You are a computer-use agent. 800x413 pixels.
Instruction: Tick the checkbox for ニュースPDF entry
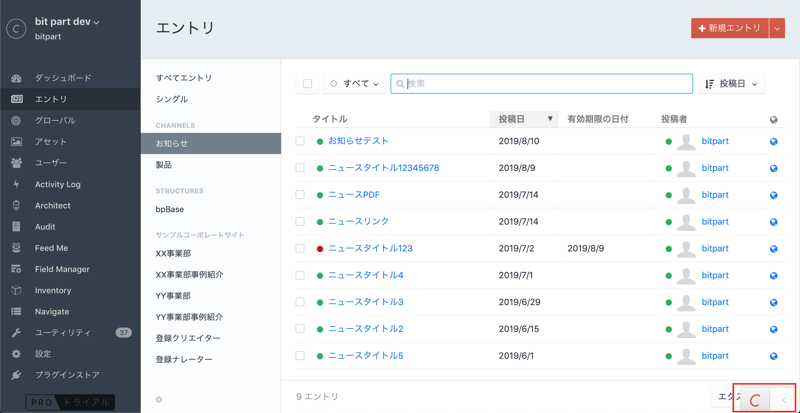tap(300, 195)
